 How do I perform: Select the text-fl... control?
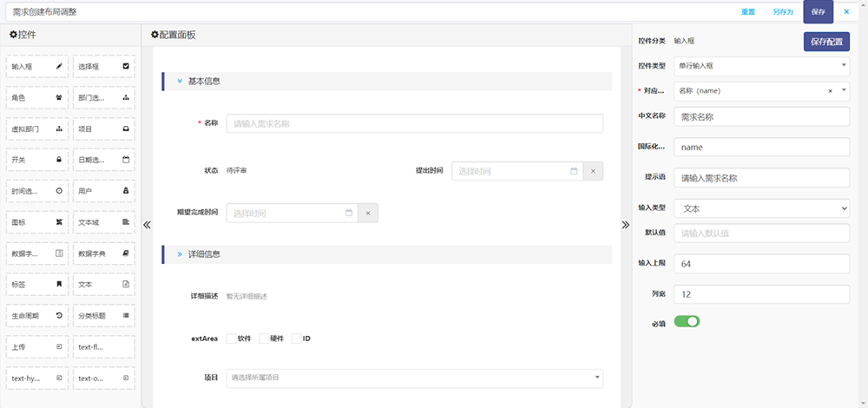pyautogui.click(x=104, y=347)
